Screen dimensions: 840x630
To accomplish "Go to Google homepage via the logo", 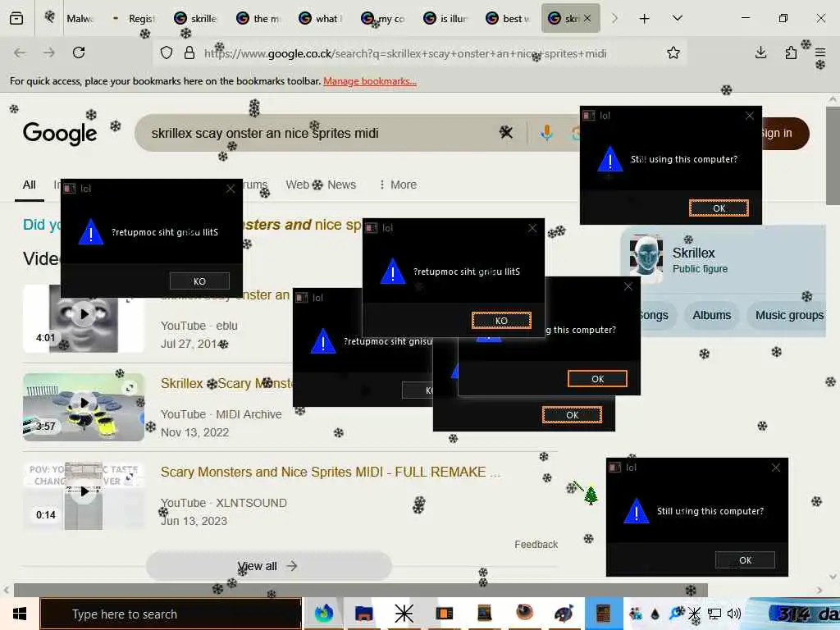I will coord(59,133).
